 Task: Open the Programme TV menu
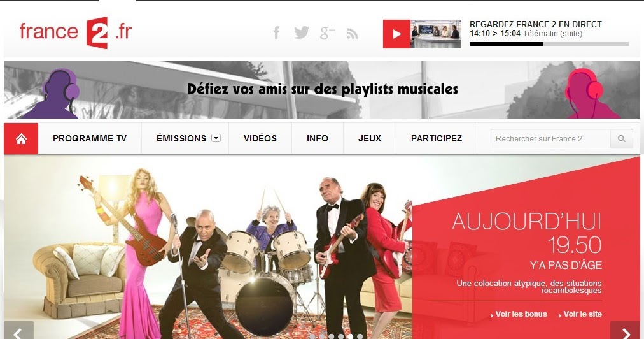(90, 139)
